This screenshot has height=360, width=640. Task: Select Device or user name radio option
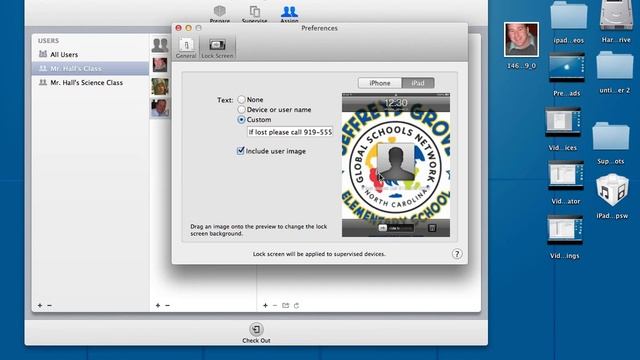242,109
